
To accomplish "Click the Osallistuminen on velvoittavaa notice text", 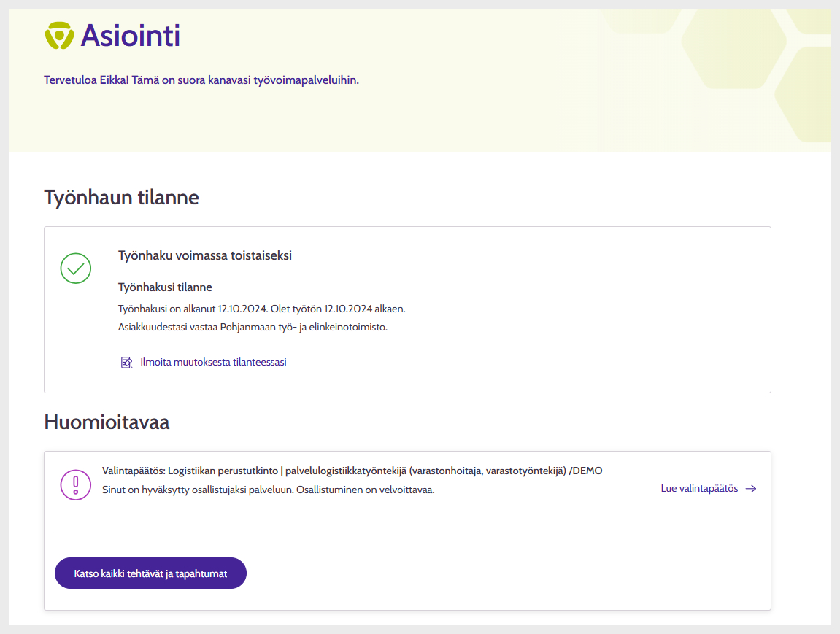I will [268, 490].
